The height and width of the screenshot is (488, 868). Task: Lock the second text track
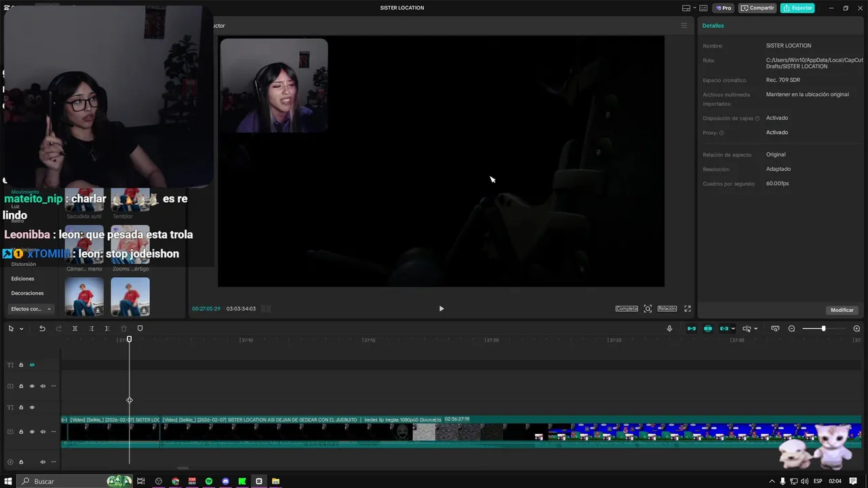21,407
